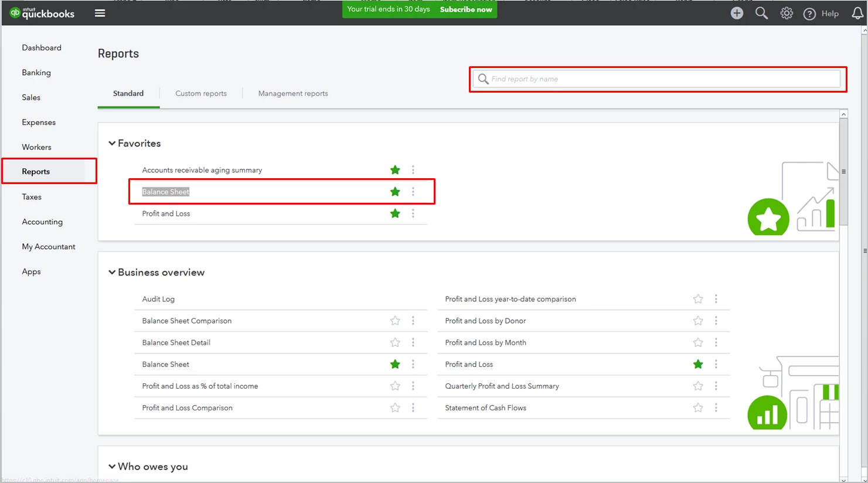Image resolution: width=868 pixels, height=483 pixels.
Task: Collapse the Business overview section
Action: [112, 272]
